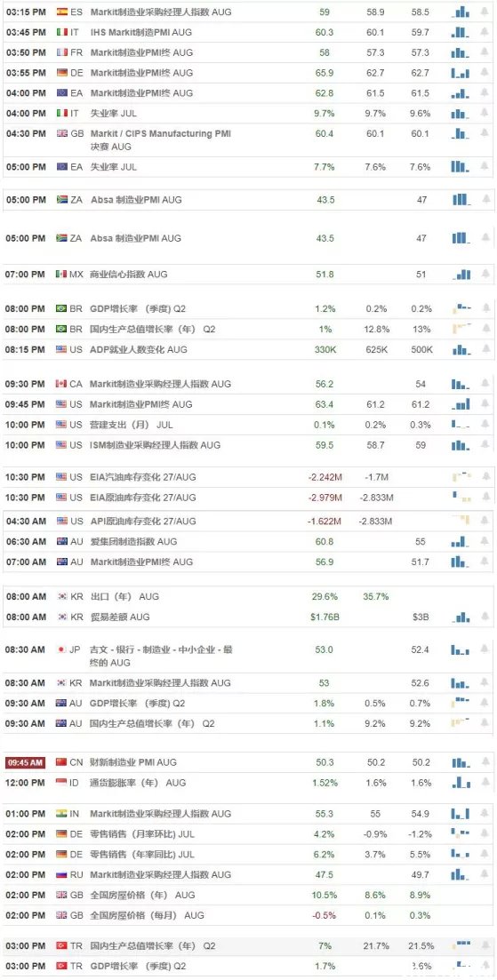Viewport: 497px width, 980px height.
Task: Click value 10.5% for GB house prices
Action: click(325, 895)
